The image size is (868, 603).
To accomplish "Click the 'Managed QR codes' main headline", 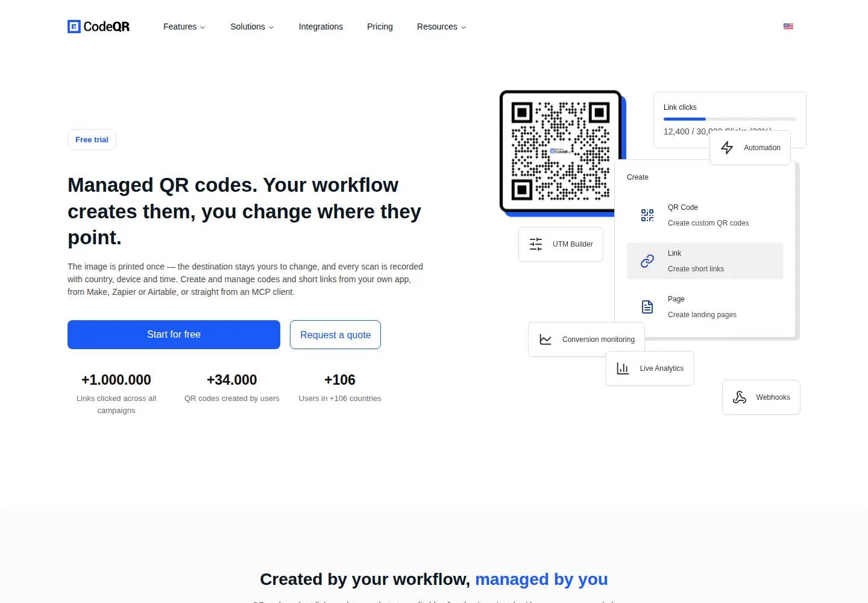I will click(245, 211).
